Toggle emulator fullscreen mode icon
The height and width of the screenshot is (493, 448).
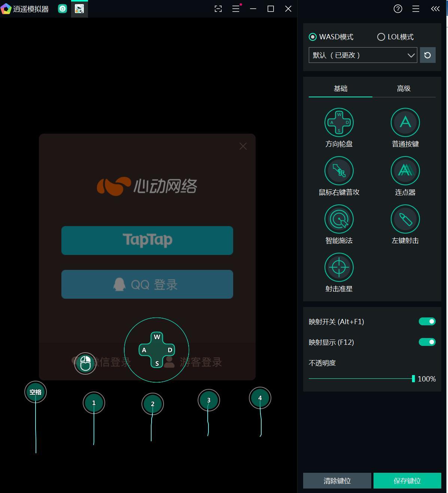[218, 9]
